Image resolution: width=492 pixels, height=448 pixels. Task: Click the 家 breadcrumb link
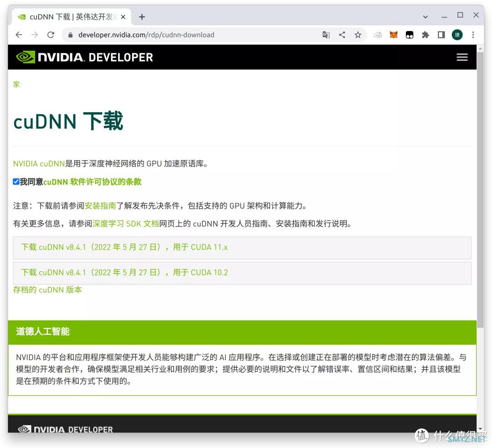point(16,84)
